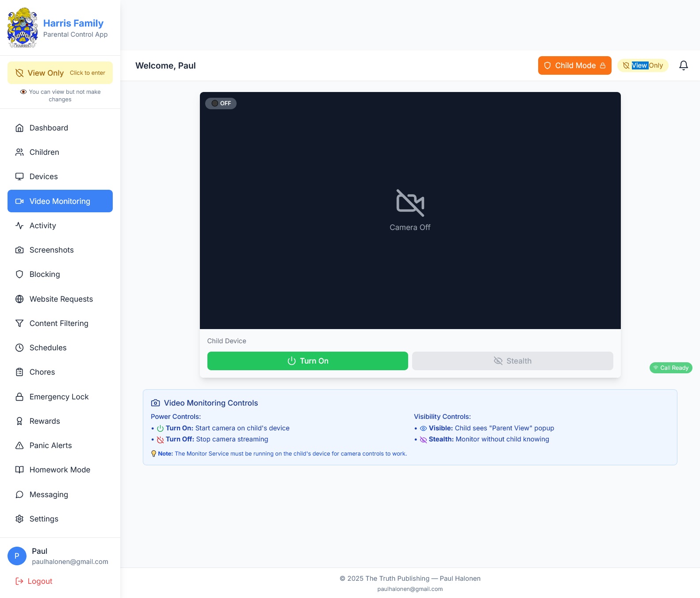Click the Monitor Service note text
Image resolution: width=700 pixels, height=598 pixels.
[x=279, y=454]
